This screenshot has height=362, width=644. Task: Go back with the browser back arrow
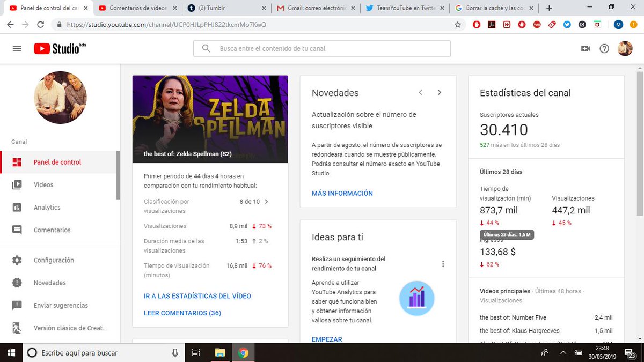11,25
